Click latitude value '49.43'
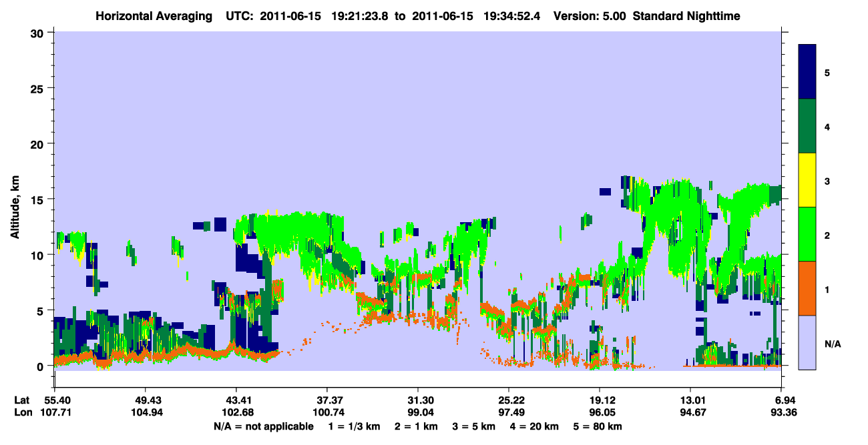Viewport: 868px width, 445px height. point(146,400)
